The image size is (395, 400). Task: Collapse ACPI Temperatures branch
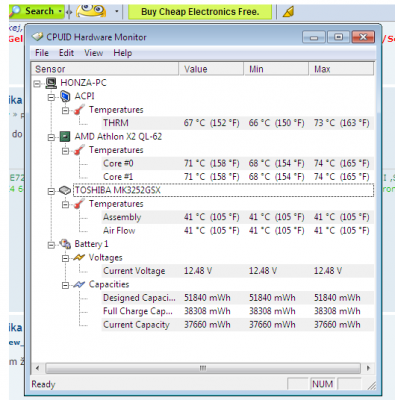[65, 111]
